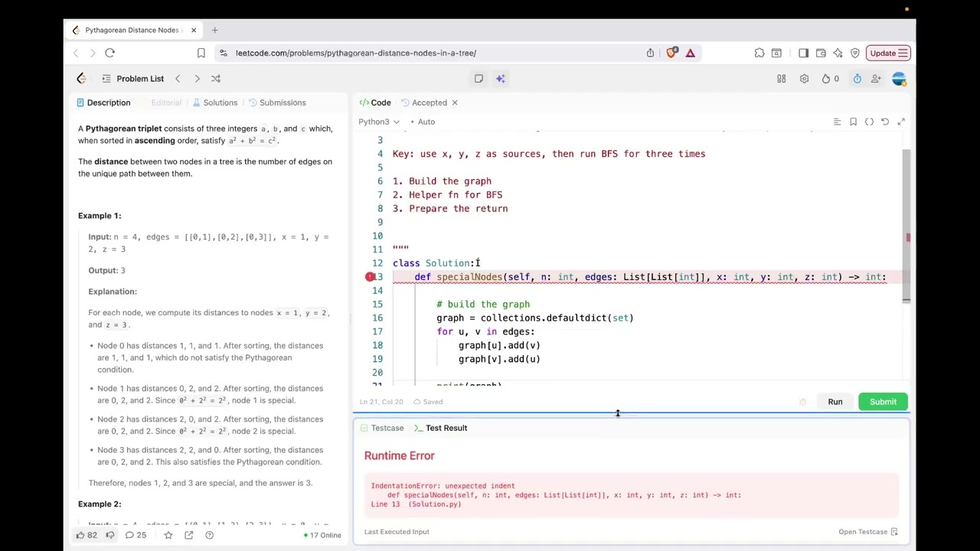Toggle the browser sidebar panel

click(803, 53)
